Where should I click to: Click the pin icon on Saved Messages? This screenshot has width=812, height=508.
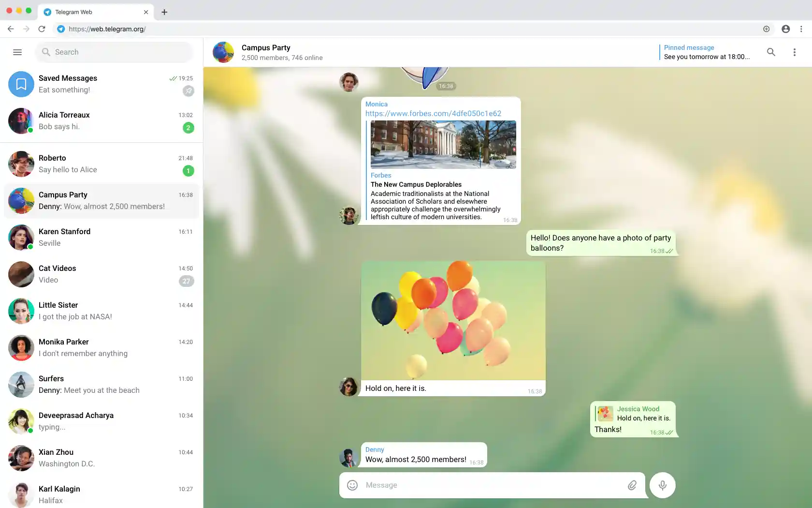[188, 91]
